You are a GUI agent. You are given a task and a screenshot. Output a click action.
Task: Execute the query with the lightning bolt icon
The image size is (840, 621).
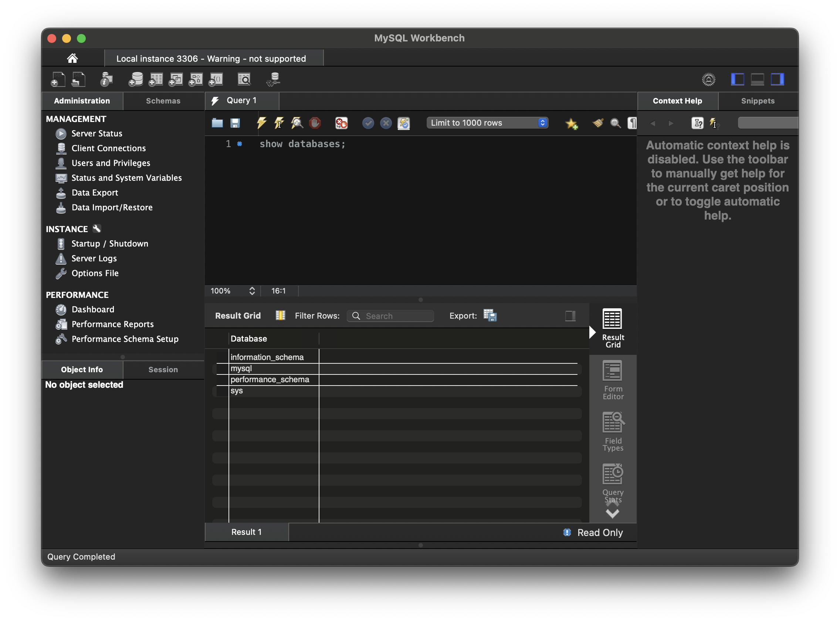pyautogui.click(x=261, y=123)
